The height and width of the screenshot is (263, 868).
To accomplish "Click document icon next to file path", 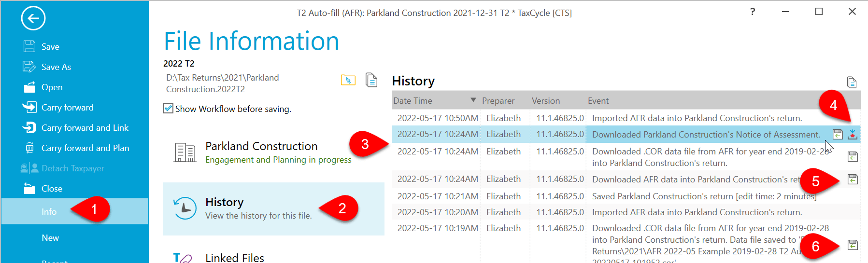I will tap(371, 80).
